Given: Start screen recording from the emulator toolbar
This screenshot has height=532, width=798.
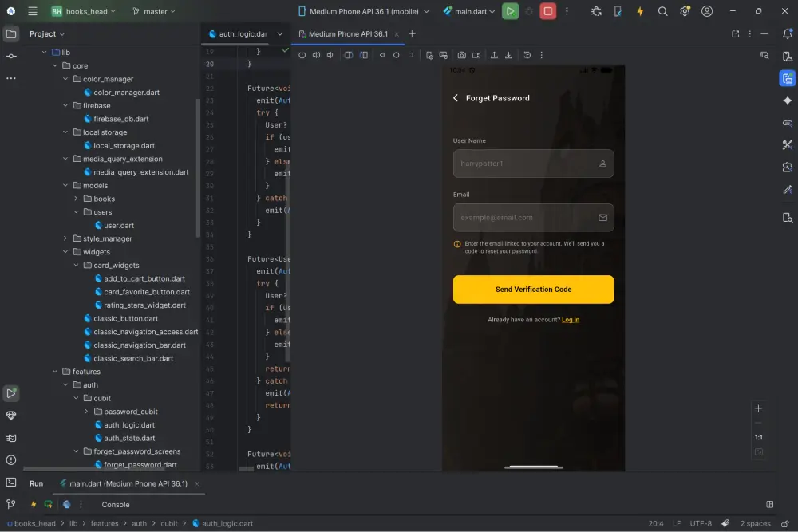Looking at the screenshot, I should [x=476, y=55].
